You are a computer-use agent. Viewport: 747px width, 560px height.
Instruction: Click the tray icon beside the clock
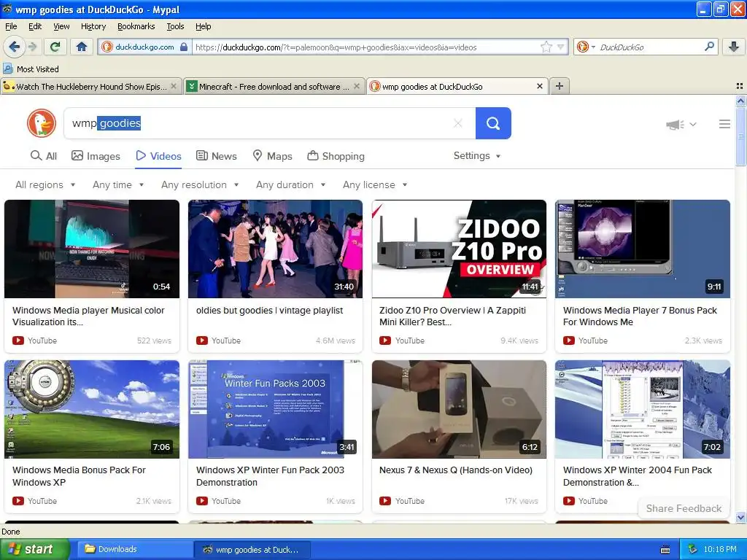[x=692, y=549]
